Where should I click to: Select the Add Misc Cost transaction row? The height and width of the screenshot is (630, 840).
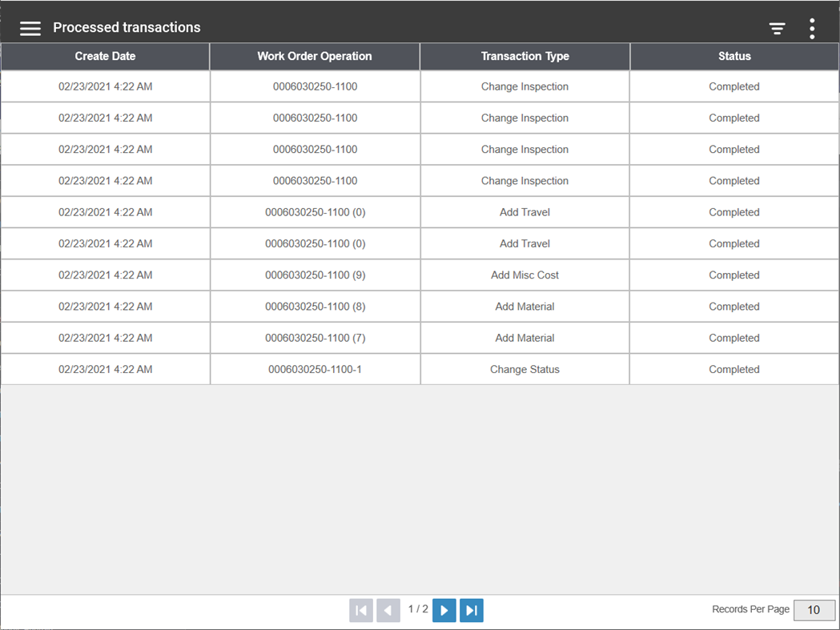(x=524, y=275)
